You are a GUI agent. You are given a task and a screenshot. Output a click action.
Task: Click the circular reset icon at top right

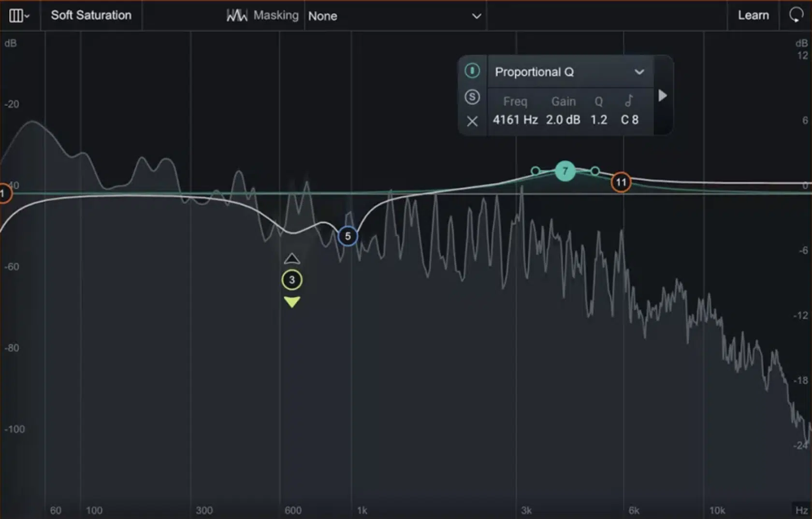[796, 15]
